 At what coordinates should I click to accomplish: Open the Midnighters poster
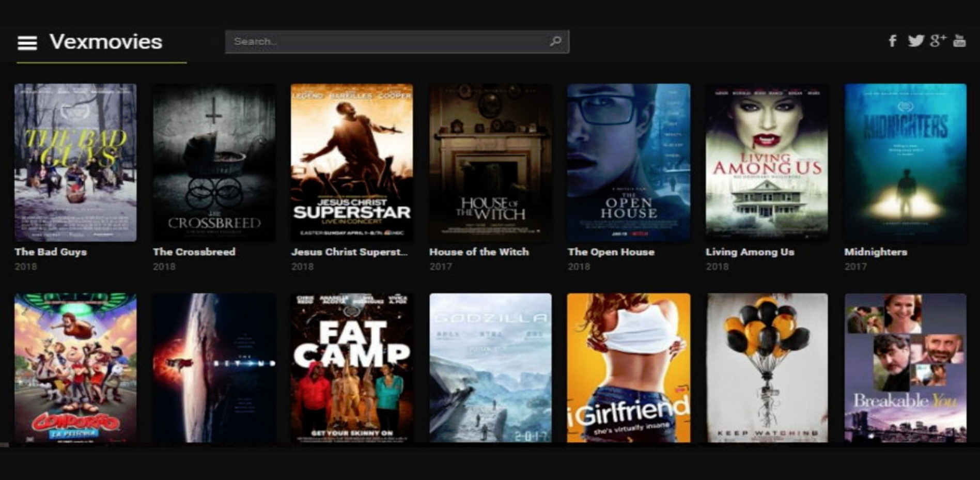[x=905, y=162]
